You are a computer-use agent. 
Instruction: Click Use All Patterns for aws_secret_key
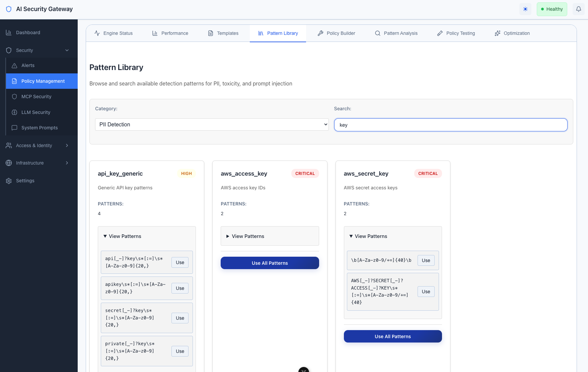(392, 336)
